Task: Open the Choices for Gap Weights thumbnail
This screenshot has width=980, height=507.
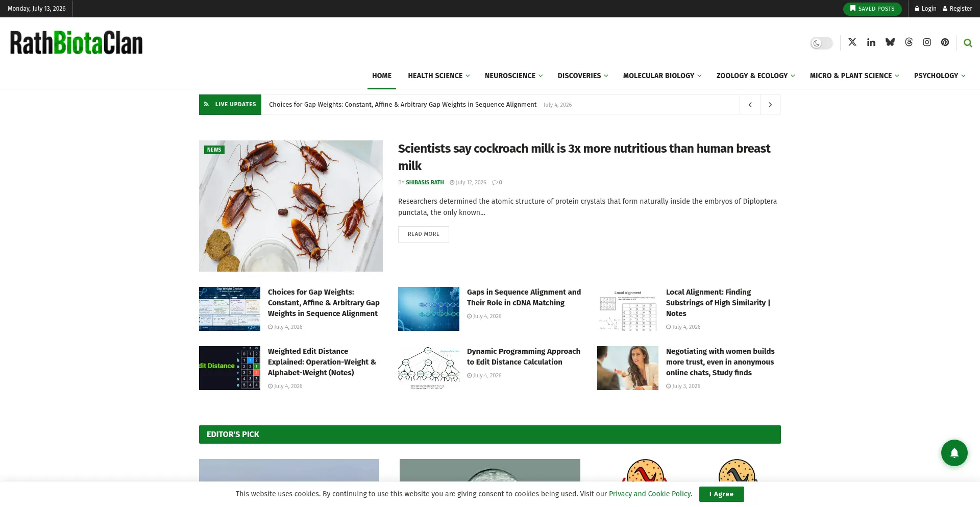Action: point(230,309)
